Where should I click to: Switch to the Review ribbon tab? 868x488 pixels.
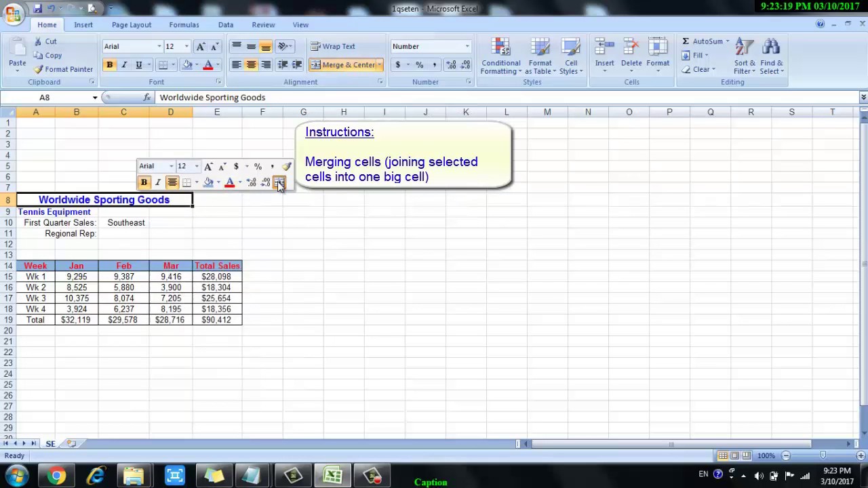[x=263, y=24]
